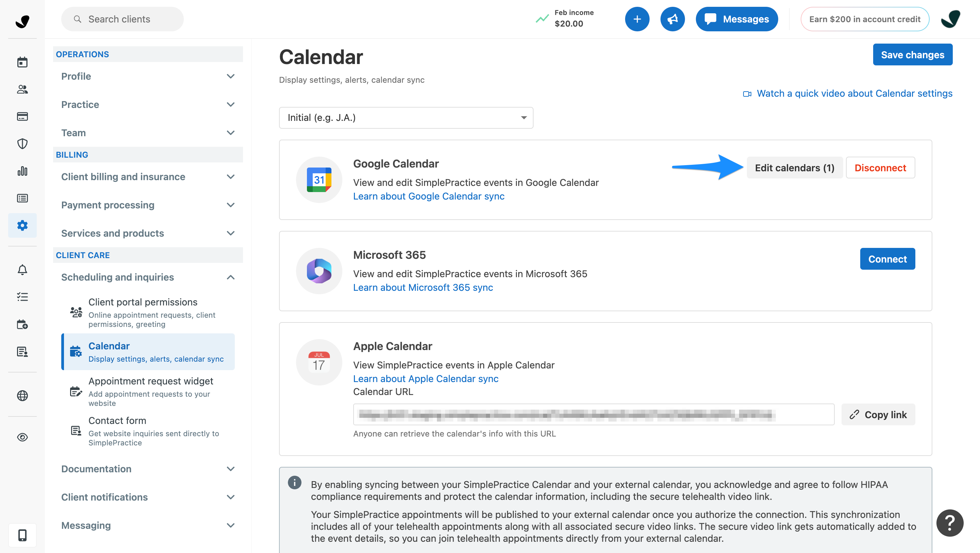
Task: Open the website globe icon
Action: coord(22,395)
